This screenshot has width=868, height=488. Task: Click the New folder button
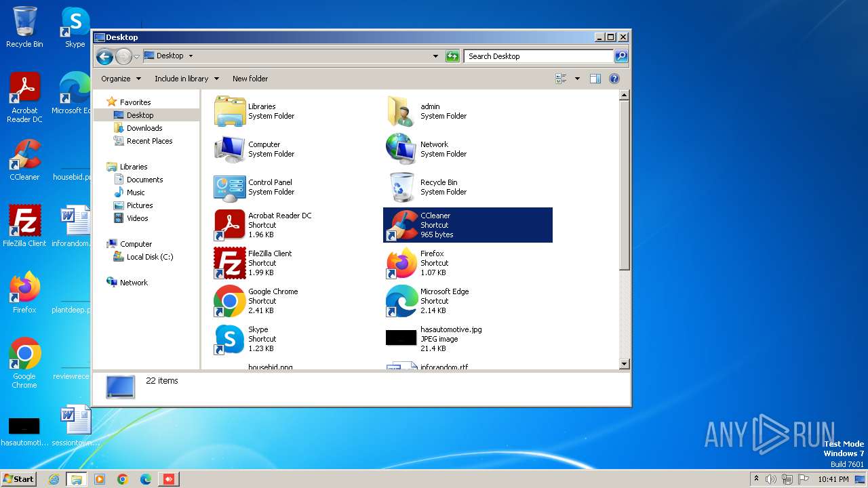pyautogui.click(x=250, y=79)
